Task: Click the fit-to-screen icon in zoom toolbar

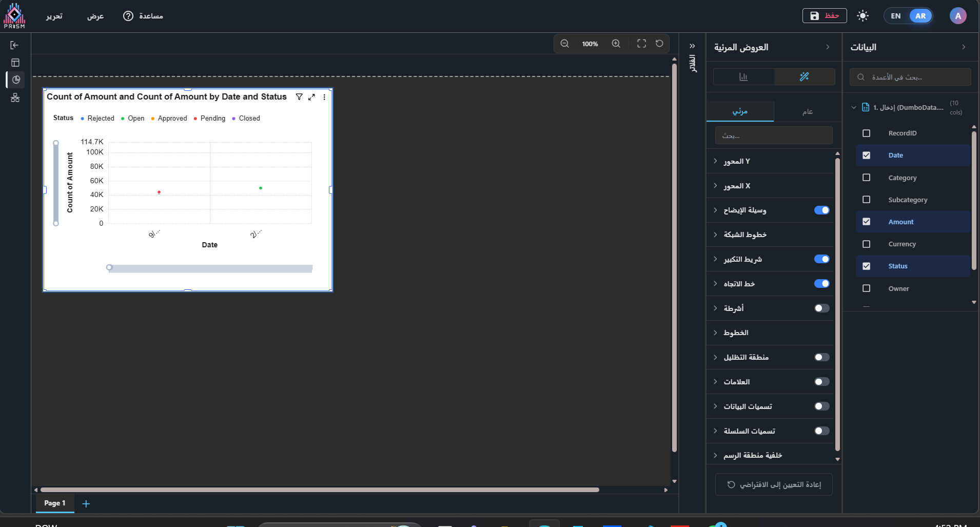Action: point(641,44)
